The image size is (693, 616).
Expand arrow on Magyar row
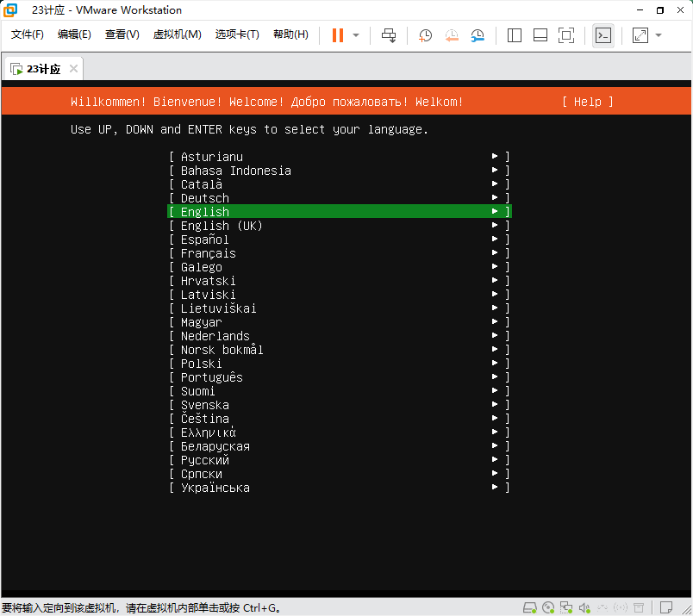pyautogui.click(x=495, y=321)
